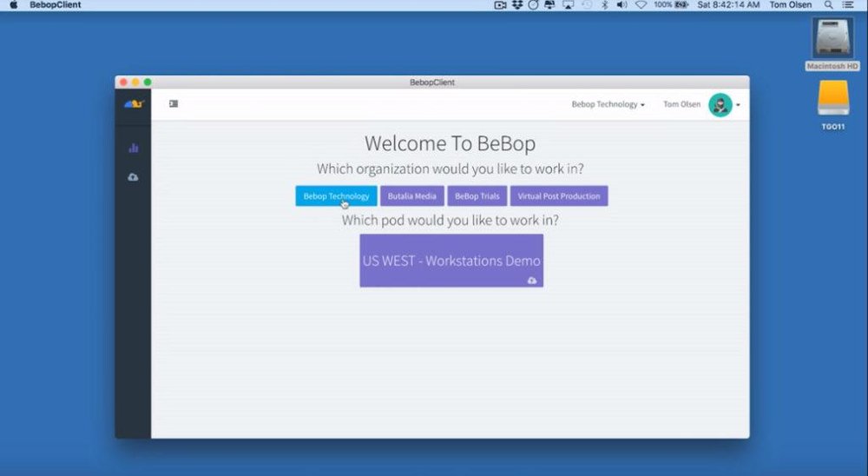Open the volume menu bar icon
868x476 pixels.
622,5
